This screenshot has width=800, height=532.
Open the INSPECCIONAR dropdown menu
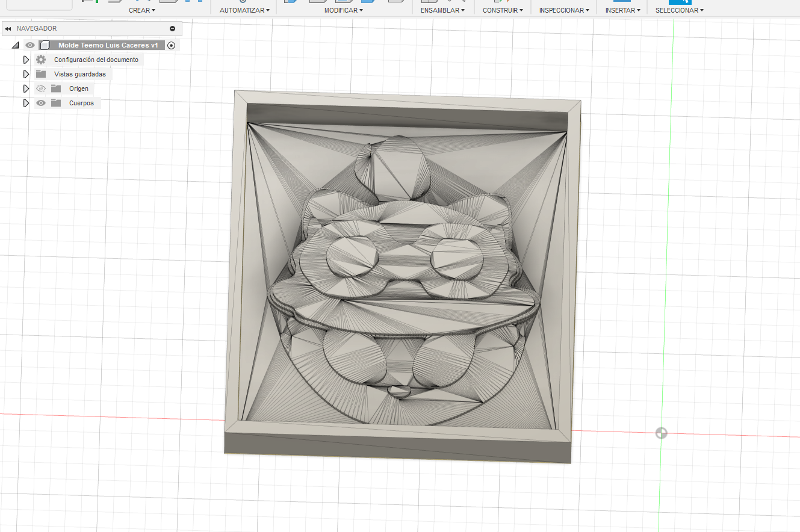pyautogui.click(x=564, y=10)
